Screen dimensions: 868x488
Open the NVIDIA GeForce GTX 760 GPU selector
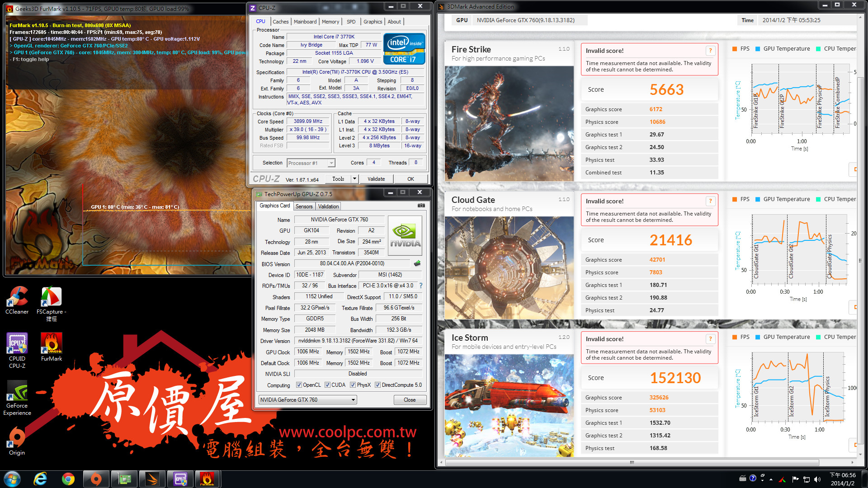click(x=308, y=400)
